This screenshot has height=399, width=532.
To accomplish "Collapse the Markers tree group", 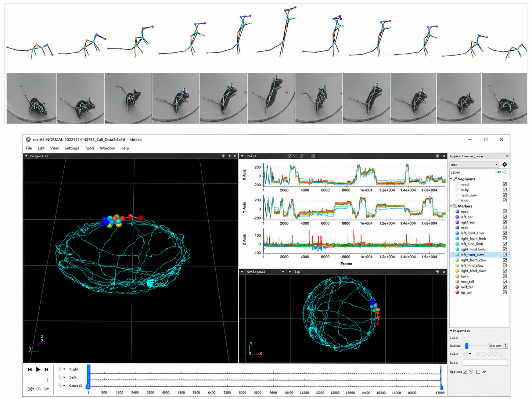I will point(451,206).
